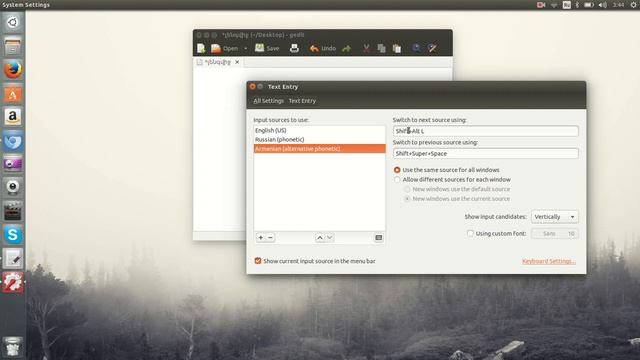Select Russian (phonetic) input source
The width and height of the screenshot is (640, 360).
[x=319, y=140]
